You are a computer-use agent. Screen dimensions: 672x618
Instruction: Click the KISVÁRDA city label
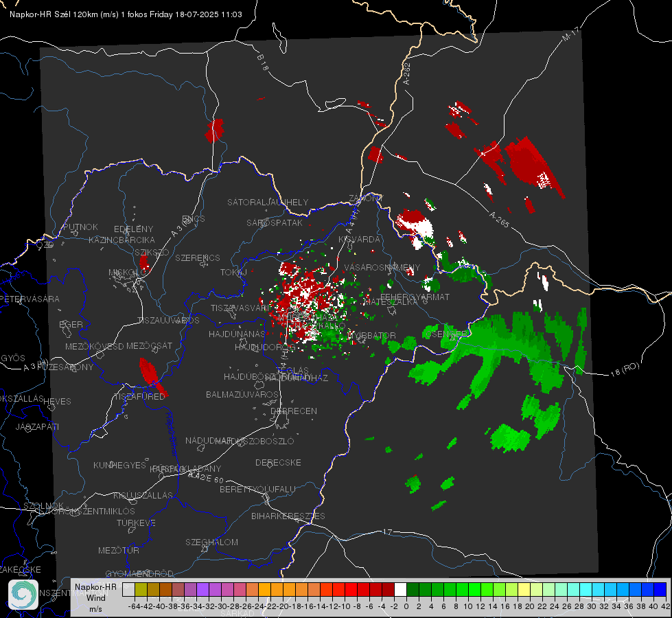pos(359,240)
